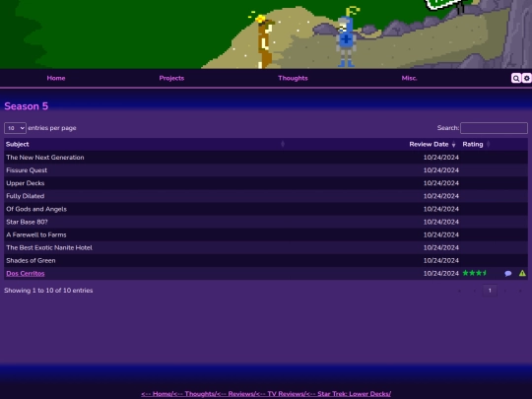The width and height of the screenshot is (532, 399).
Task: Click page 1 pagination button
Action: tap(490, 291)
